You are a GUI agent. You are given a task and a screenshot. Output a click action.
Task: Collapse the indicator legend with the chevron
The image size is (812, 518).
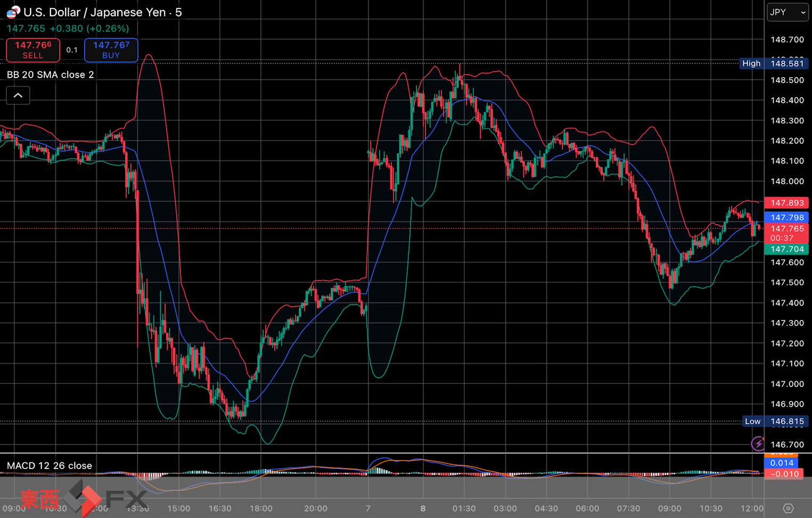18,95
